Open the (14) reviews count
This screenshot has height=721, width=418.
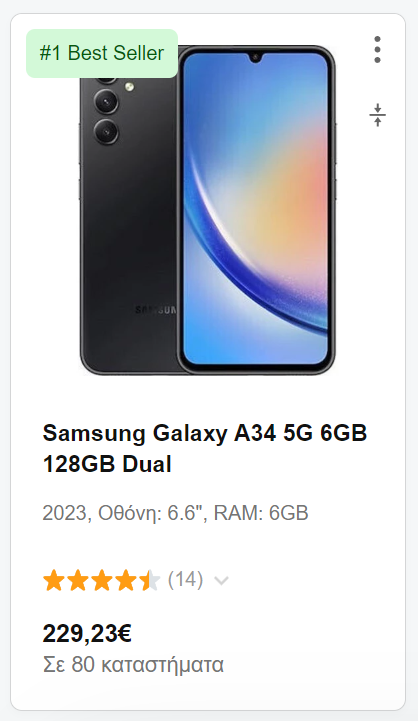(x=185, y=579)
